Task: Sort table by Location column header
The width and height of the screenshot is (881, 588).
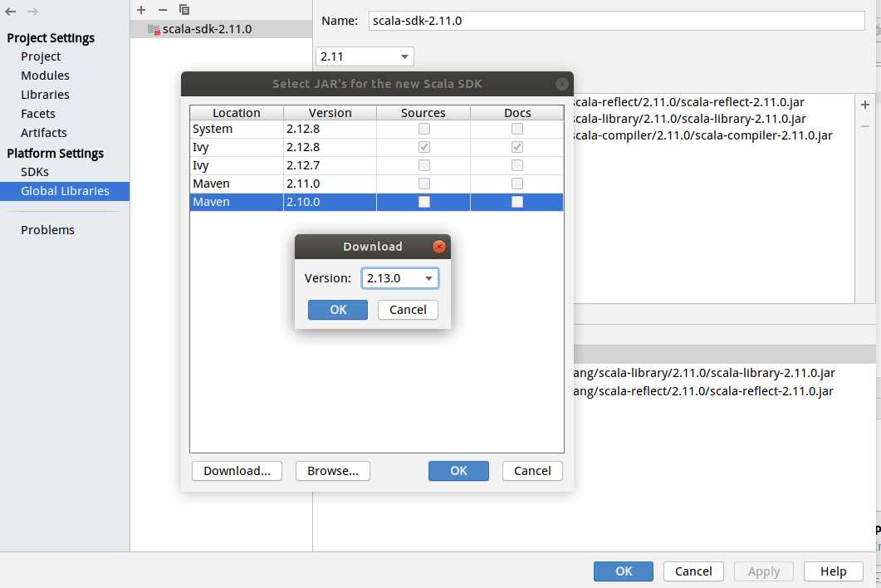Action: point(237,113)
